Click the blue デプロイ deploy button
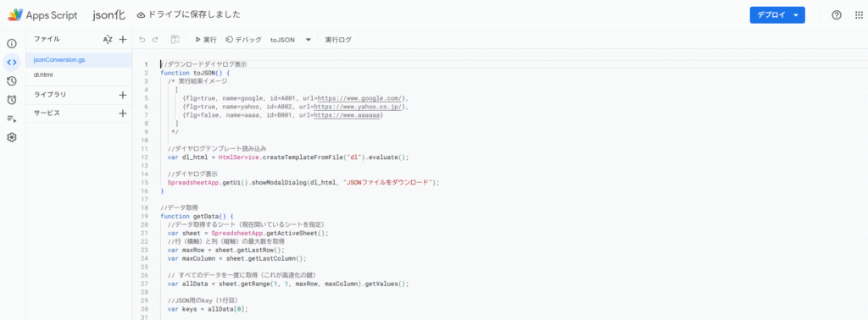The height and width of the screenshot is (320, 868). click(x=777, y=15)
